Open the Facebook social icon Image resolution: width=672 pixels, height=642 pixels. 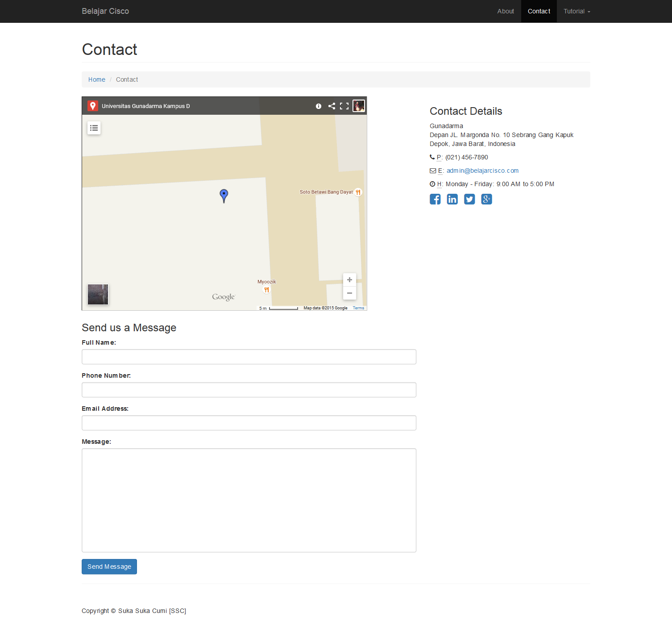435,199
